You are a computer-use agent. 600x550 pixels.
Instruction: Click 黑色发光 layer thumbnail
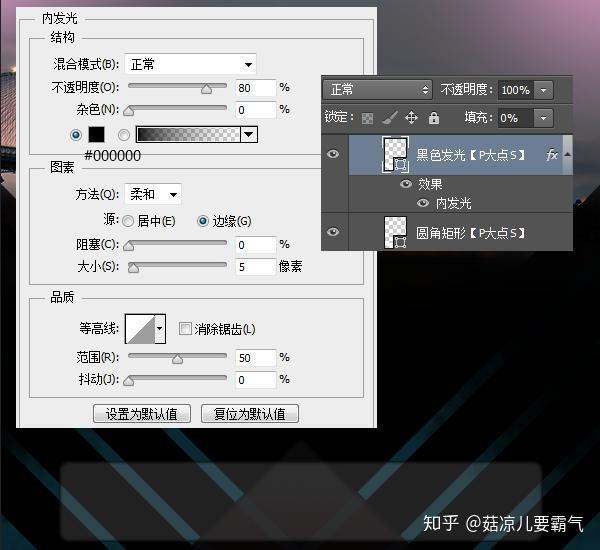(395, 155)
